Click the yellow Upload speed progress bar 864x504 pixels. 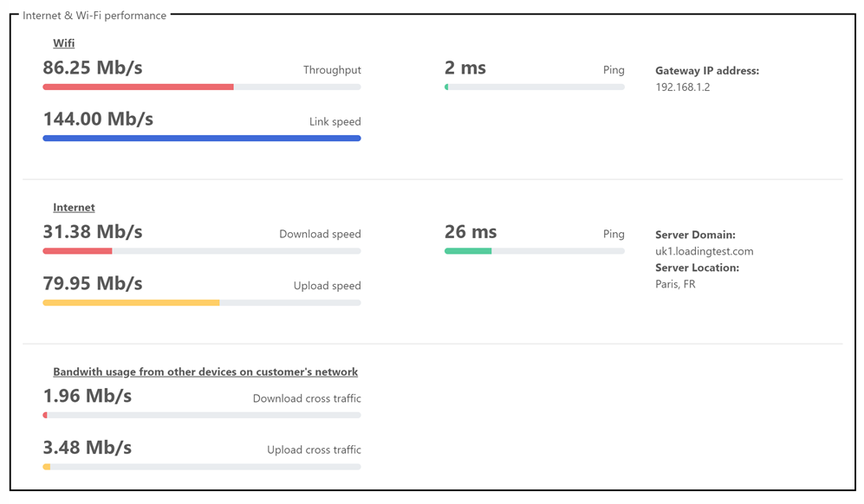pyautogui.click(x=202, y=302)
